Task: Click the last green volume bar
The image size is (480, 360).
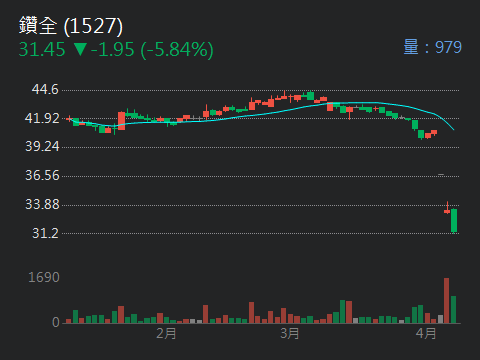Action: (x=453, y=309)
